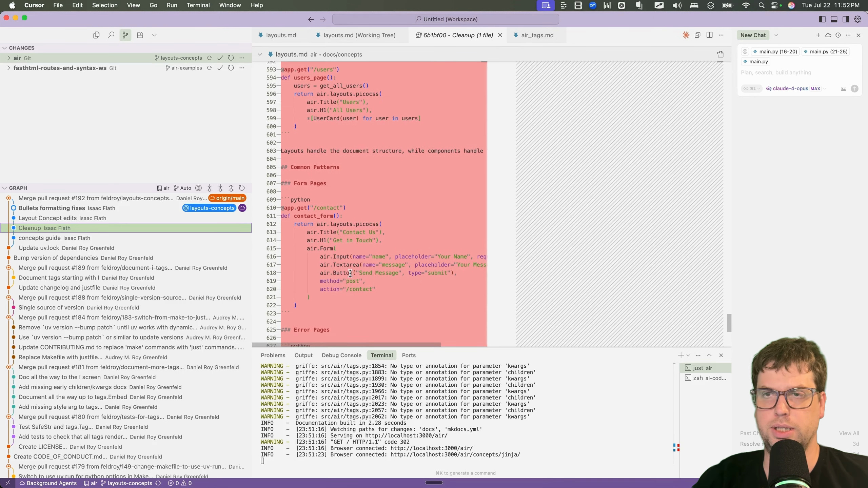Switch to the air_tags.md tab
Image resolution: width=868 pixels, height=488 pixels.
pyautogui.click(x=537, y=35)
